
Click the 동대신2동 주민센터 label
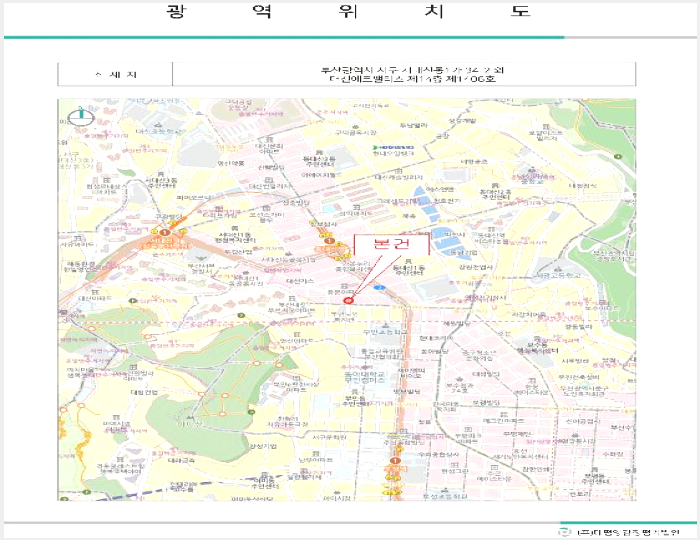[x=495, y=194]
